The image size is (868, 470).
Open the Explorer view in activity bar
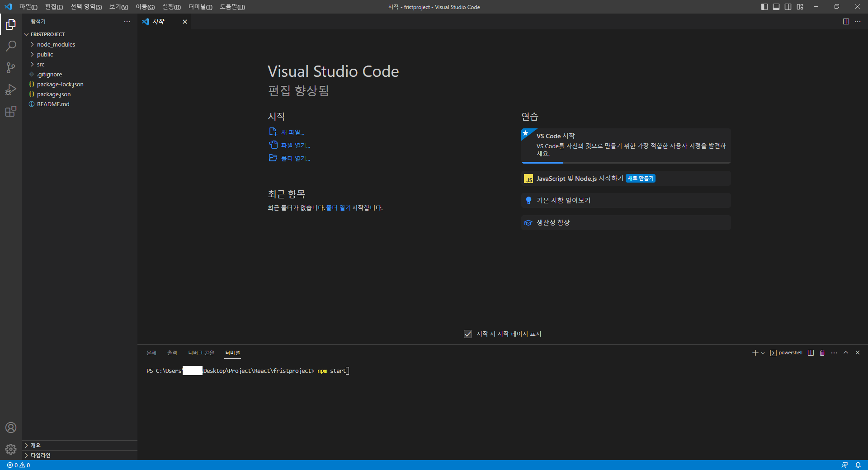point(11,24)
